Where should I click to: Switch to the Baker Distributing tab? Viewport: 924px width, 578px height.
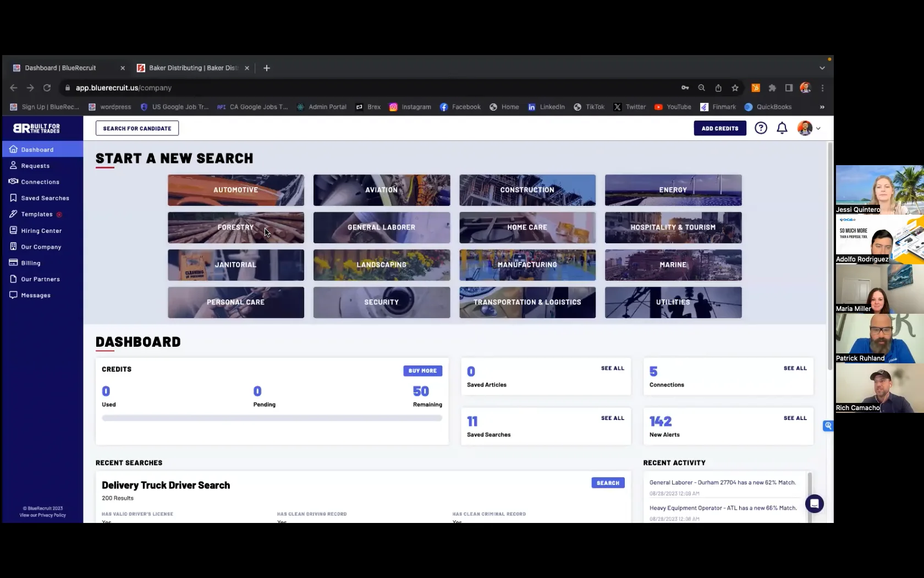(x=193, y=68)
